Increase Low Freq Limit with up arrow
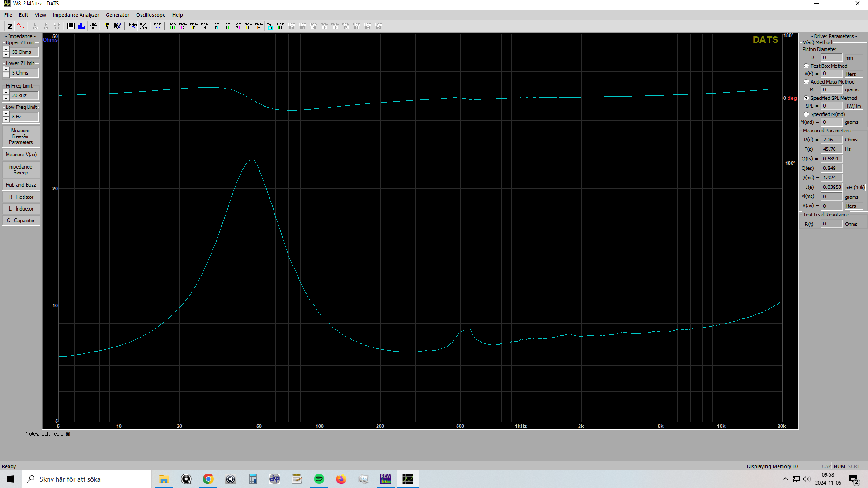868x488 pixels. pos(6,114)
